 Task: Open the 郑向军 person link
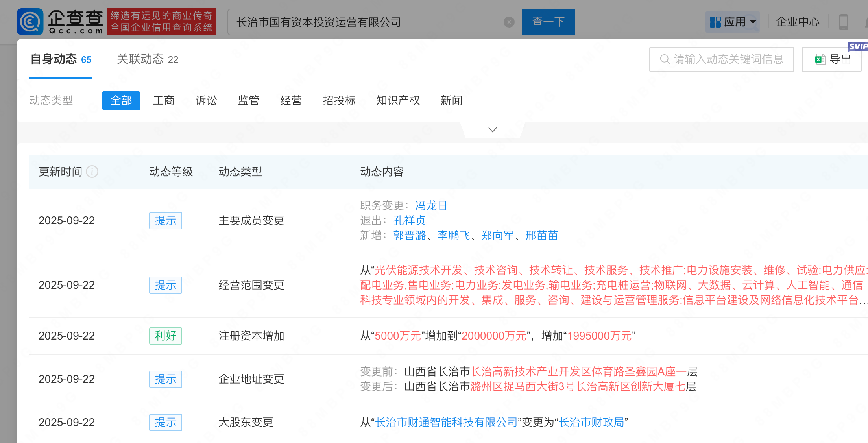(498, 235)
